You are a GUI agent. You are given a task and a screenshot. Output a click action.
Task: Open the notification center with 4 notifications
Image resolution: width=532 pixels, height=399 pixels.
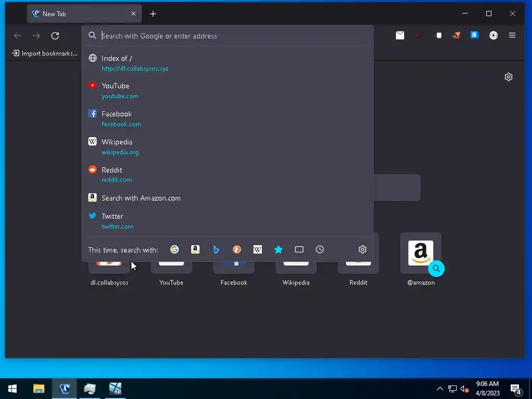tap(516, 389)
